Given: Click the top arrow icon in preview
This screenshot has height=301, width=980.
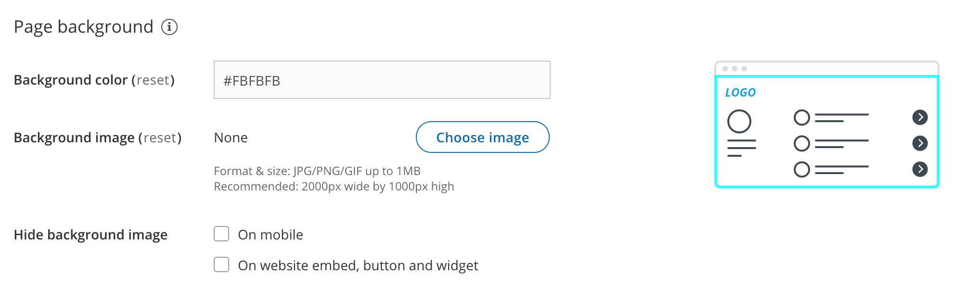Looking at the screenshot, I should [x=920, y=117].
